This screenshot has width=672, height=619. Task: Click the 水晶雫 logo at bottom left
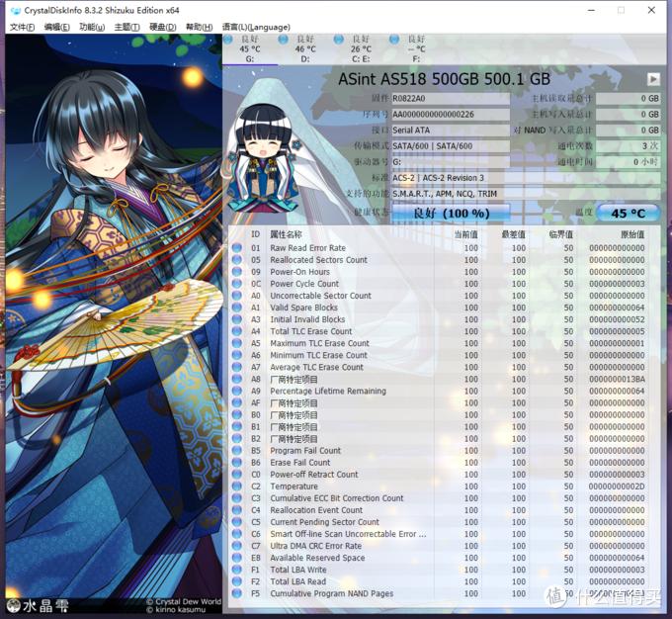click(x=38, y=606)
